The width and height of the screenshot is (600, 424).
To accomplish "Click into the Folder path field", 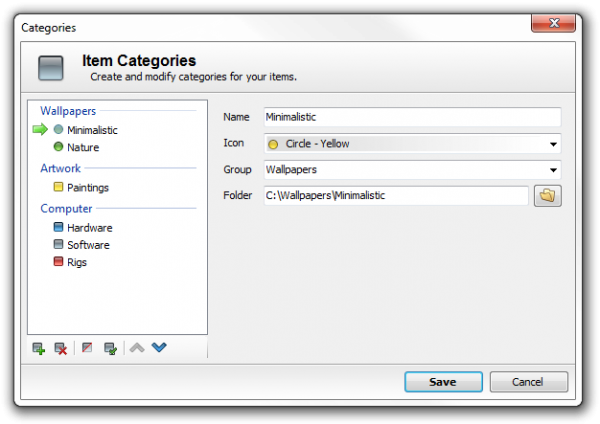I will [x=395, y=196].
